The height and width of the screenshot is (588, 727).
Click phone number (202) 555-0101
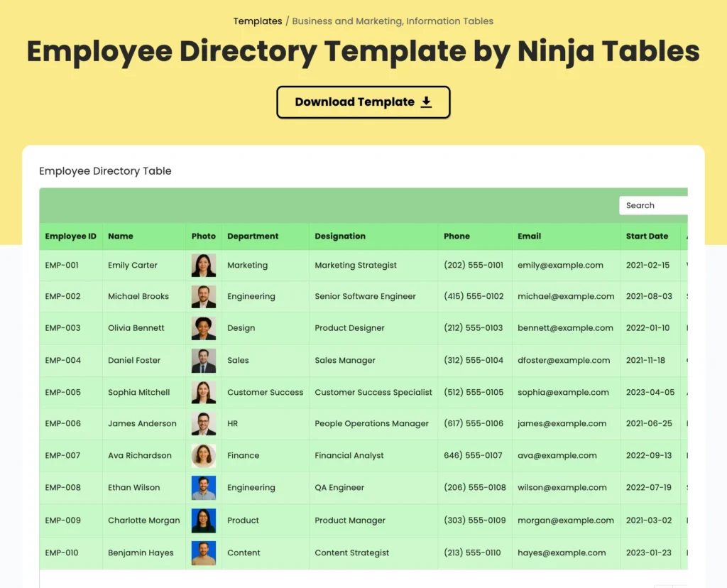tap(474, 266)
